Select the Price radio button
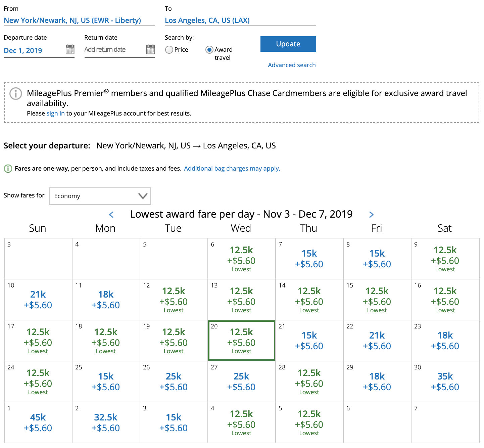 click(169, 50)
